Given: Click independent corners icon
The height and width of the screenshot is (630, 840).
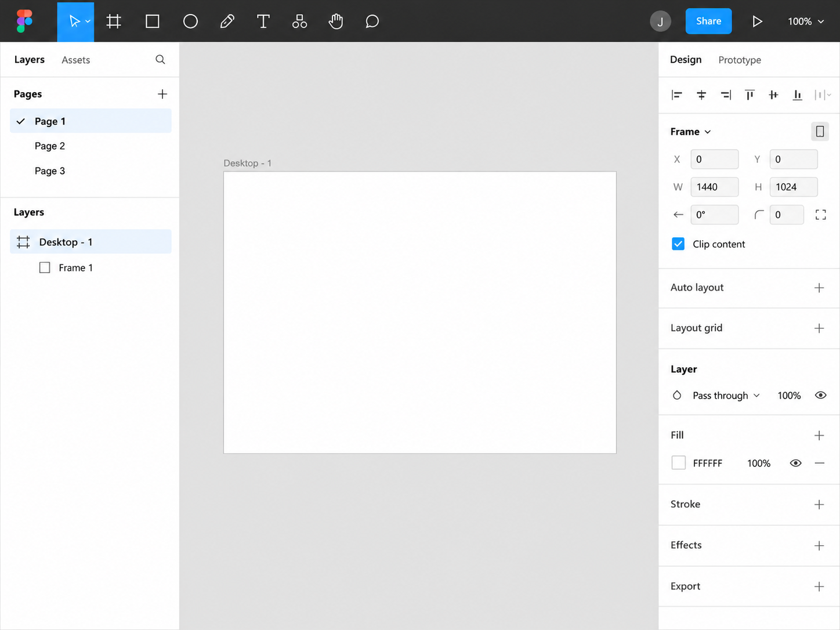Looking at the screenshot, I should tap(820, 215).
